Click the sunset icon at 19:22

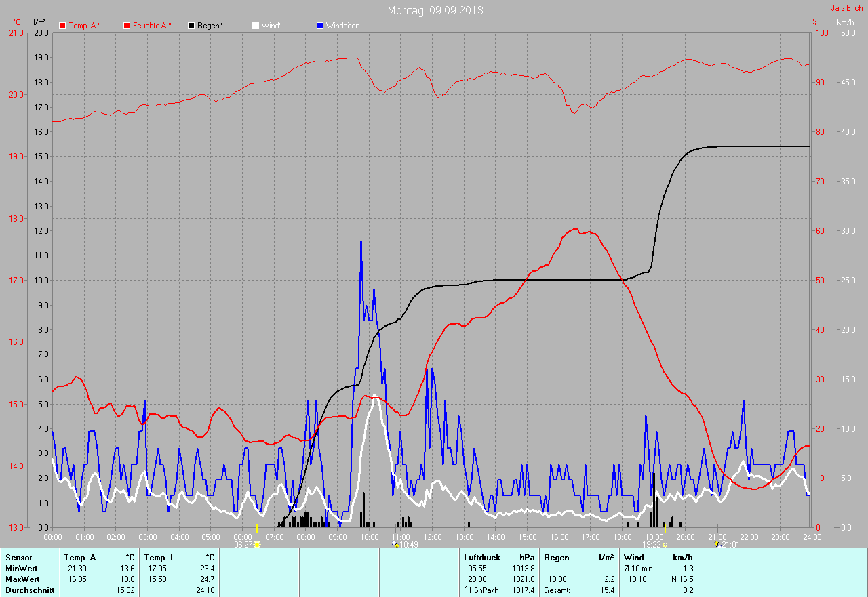(x=665, y=544)
